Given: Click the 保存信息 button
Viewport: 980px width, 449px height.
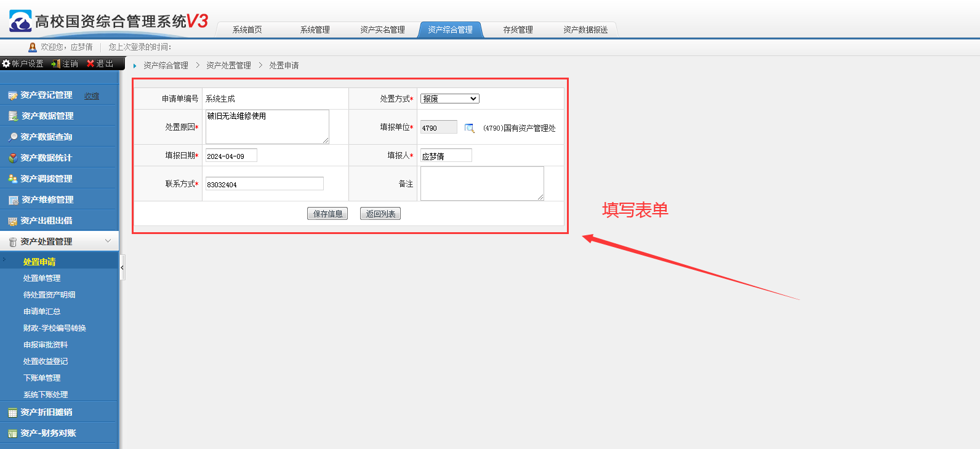Looking at the screenshot, I should click(x=327, y=214).
